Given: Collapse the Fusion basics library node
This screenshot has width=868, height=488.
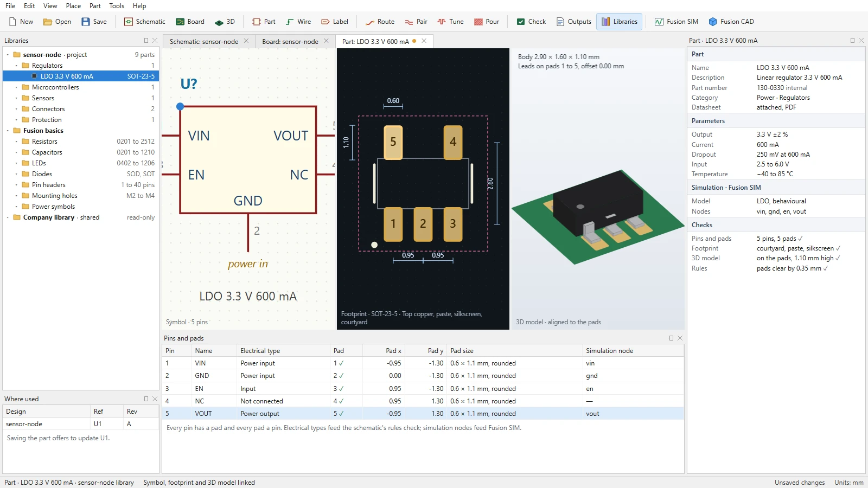Looking at the screenshot, I should [x=8, y=131].
